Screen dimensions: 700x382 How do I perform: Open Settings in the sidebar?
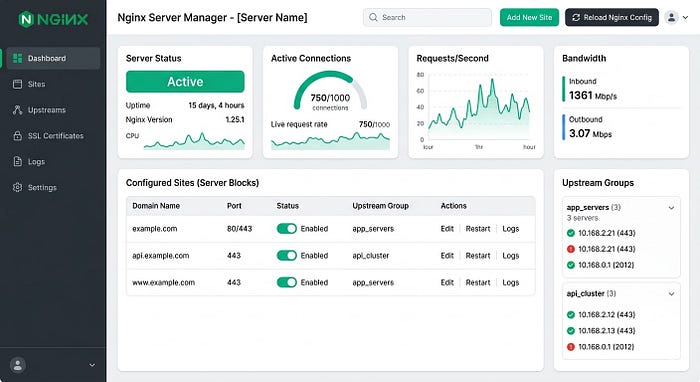(53, 187)
